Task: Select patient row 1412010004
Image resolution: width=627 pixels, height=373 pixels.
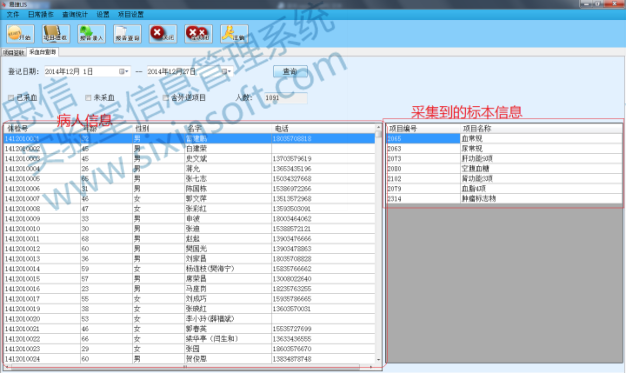Action: (x=189, y=169)
